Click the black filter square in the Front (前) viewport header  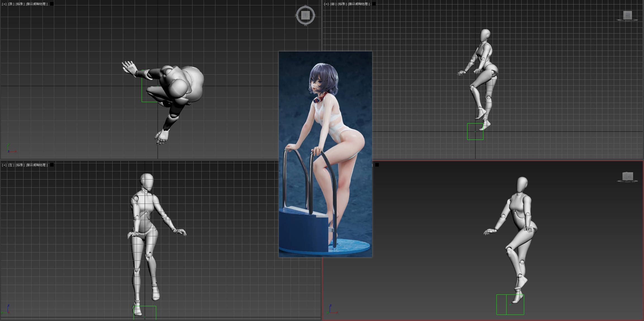374,4
